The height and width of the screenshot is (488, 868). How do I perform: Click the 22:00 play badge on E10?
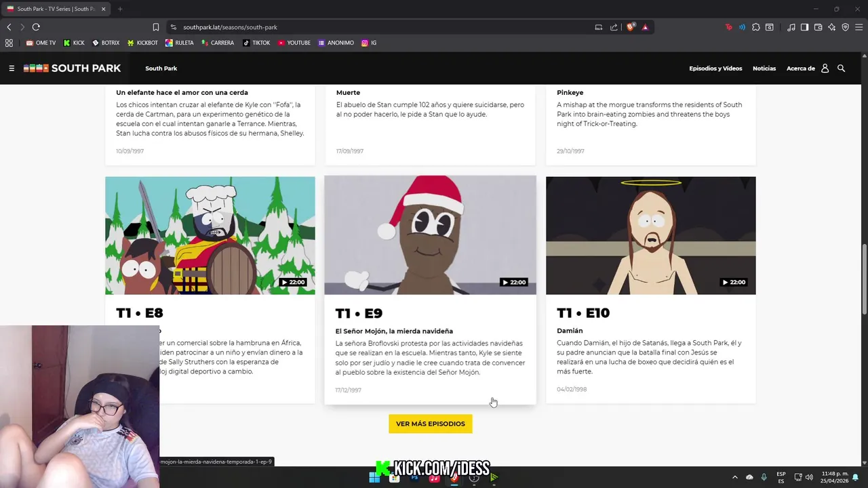tap(734, 282)
